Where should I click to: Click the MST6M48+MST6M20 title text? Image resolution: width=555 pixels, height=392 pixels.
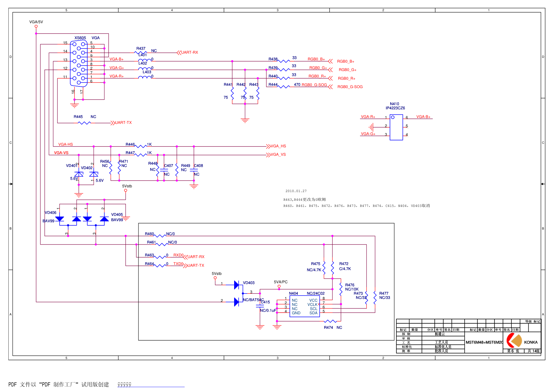pos(484,342)
